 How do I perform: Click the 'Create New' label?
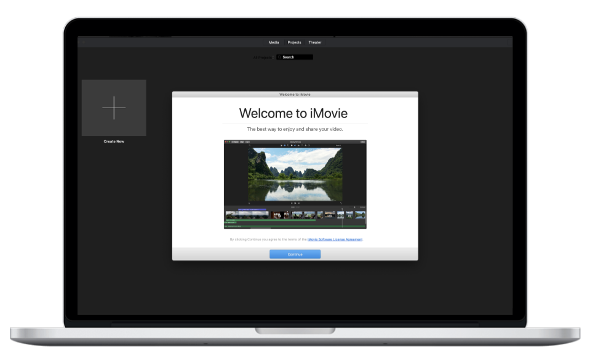point(114,141)
